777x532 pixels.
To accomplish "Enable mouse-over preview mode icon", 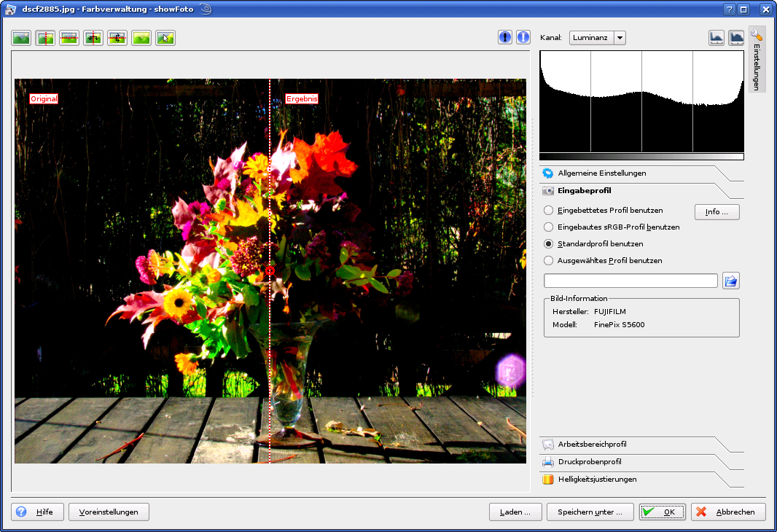I will 165,38.
